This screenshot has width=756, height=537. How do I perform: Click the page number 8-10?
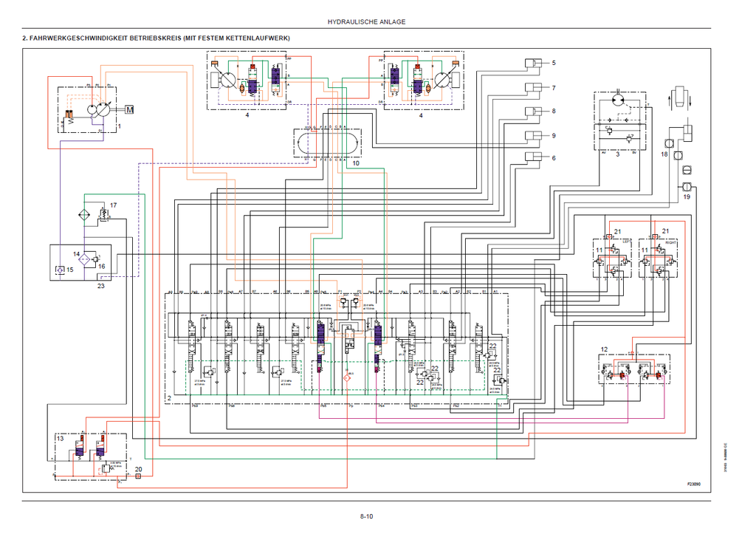tap(366, 516)
